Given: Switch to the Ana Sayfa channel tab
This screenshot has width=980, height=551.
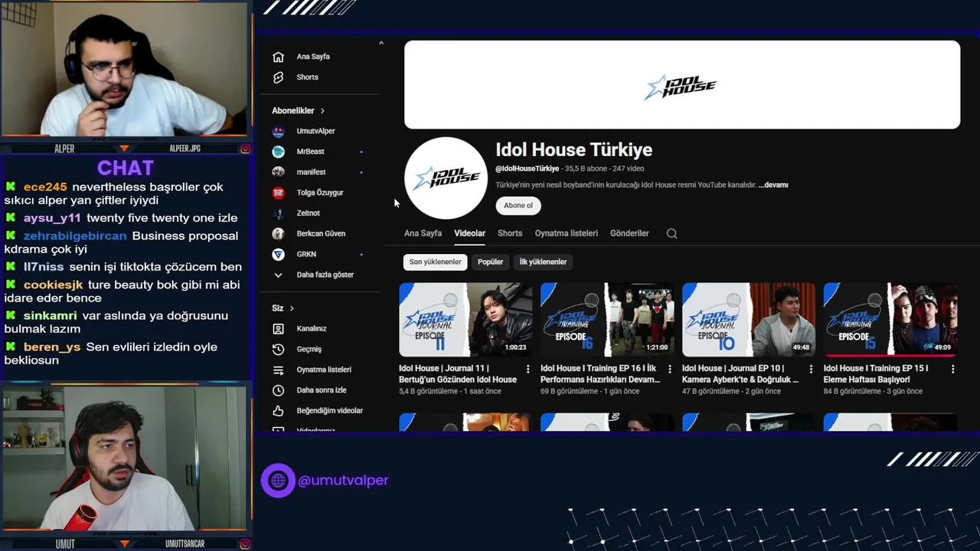Looking at the screenshot, I should 423,233.
